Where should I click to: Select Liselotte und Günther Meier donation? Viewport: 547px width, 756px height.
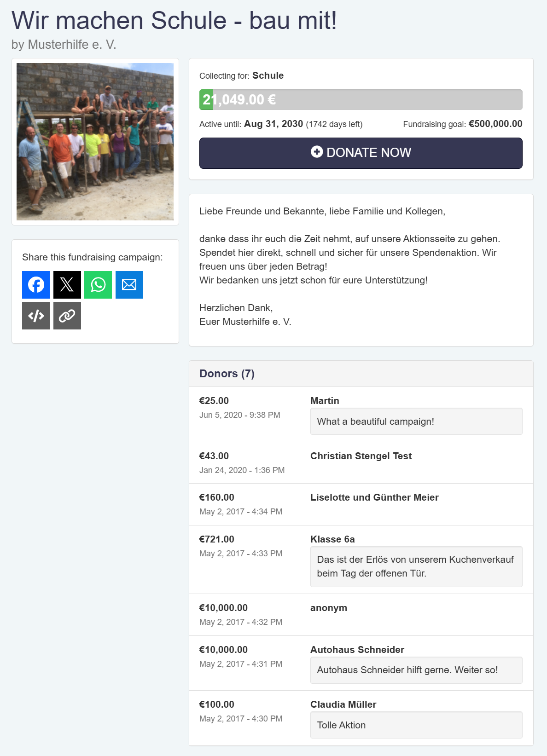coord(361,504)
